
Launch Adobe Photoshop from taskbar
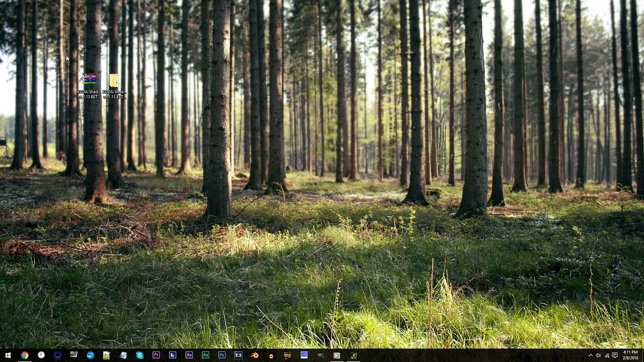click(x=222, y=355)
